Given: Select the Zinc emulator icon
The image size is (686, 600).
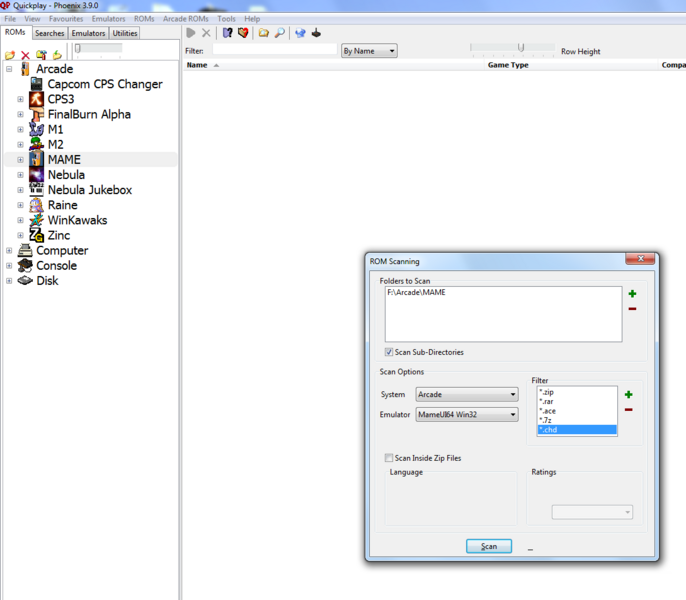Looking at the screenshot, I should [x=36, y=235].
